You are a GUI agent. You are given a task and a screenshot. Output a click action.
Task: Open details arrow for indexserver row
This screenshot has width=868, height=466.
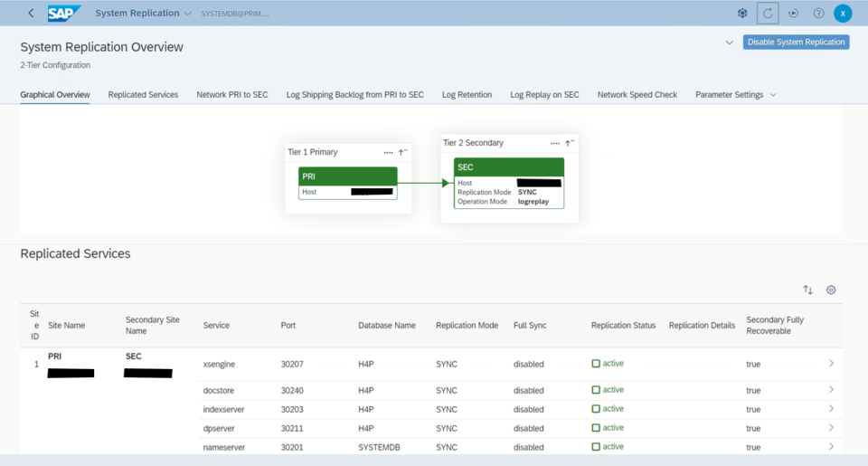point(831,409)
